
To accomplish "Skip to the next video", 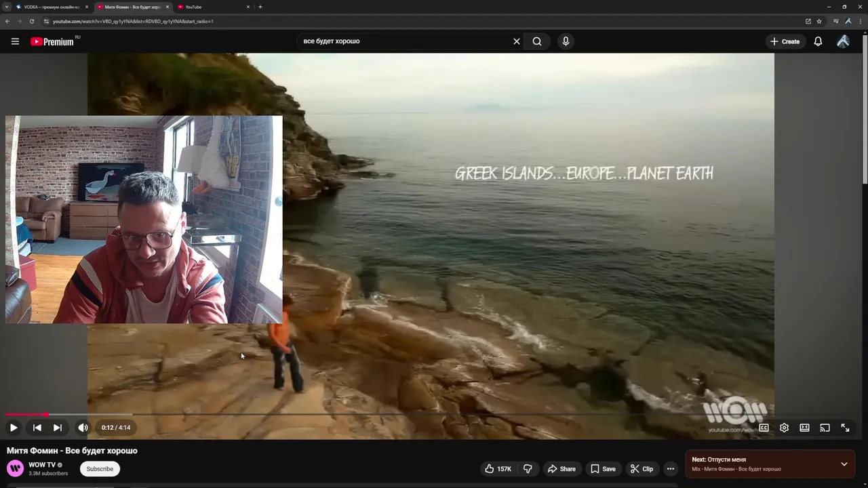I will click(58, 428).
